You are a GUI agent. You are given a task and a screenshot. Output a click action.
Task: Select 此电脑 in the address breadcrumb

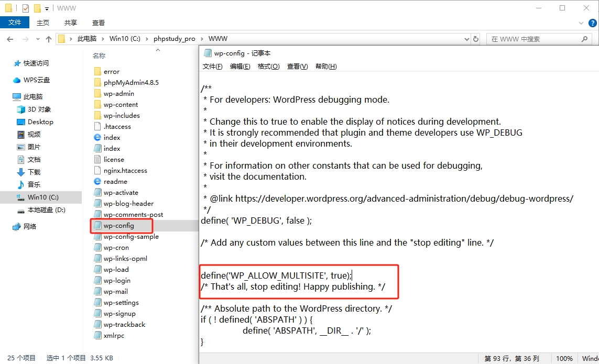(86, 39)
